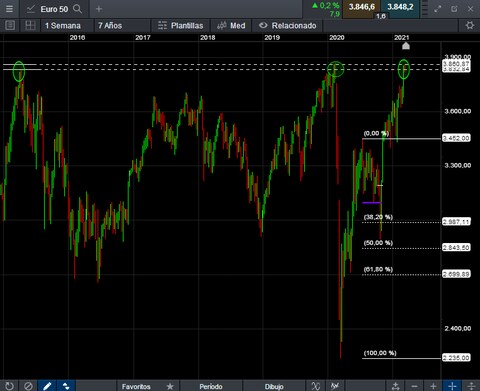Open the 7 Años range dropdown
This screenshot has height=391, width=480.
pyautogui.click(x=110, y=26)
